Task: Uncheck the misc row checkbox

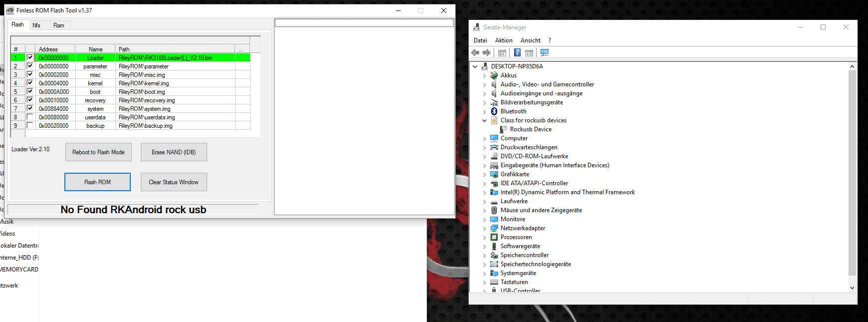Action: pos(29,74)
